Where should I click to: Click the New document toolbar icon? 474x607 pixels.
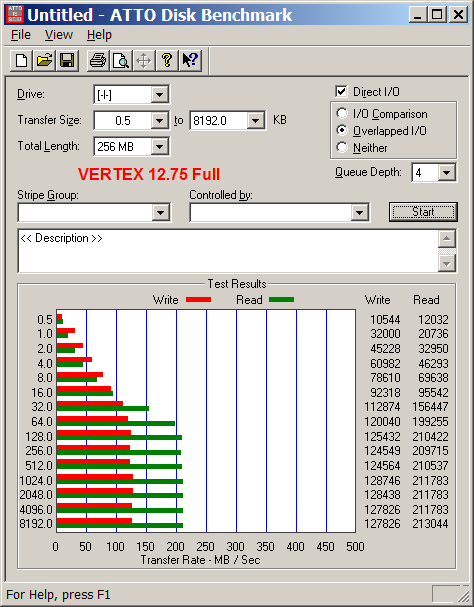[x=21, y=60]
